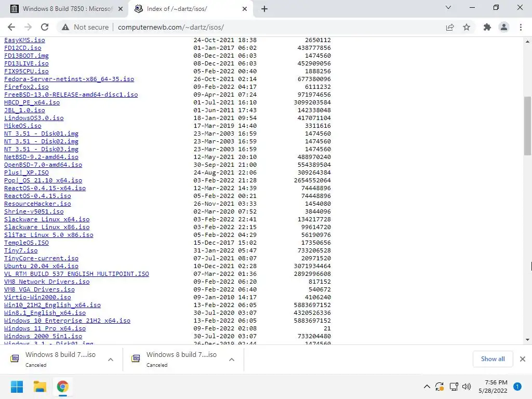Close the downloads bar
532x399 pixels.
pyautogui.click(x=523, y=358)
